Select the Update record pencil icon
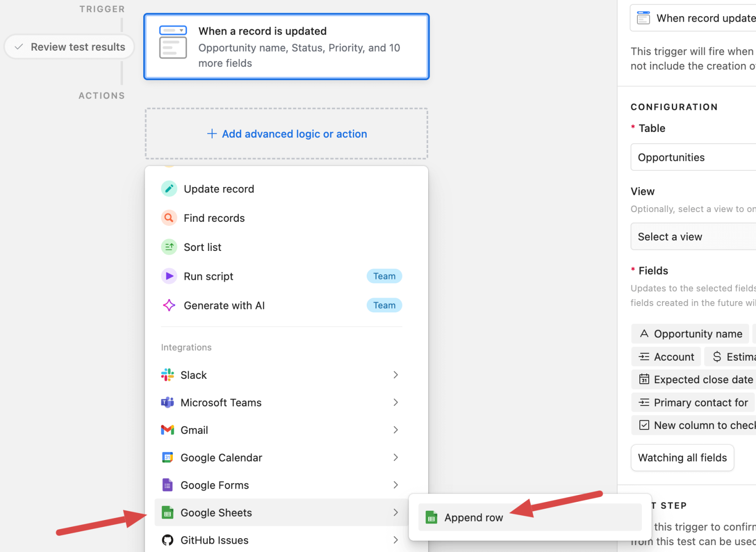Viewport: 756px width, 552px height. pos(169,188)
